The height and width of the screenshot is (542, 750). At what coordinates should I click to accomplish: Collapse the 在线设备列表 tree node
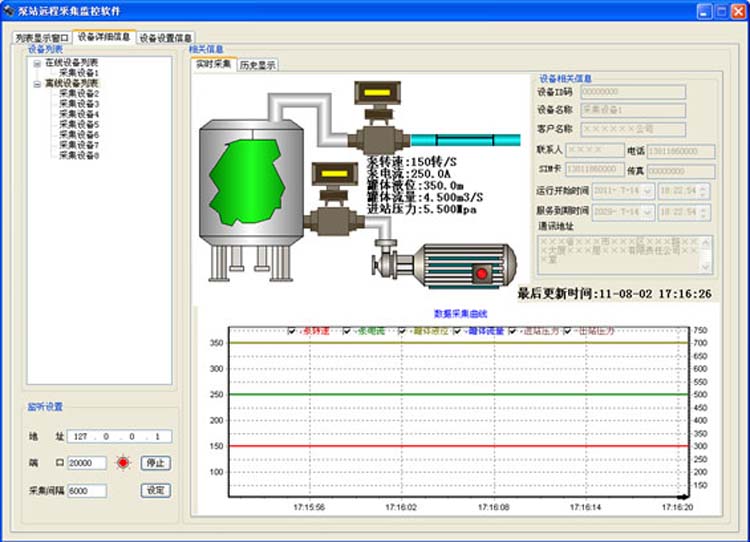click(x=37, y=63)
